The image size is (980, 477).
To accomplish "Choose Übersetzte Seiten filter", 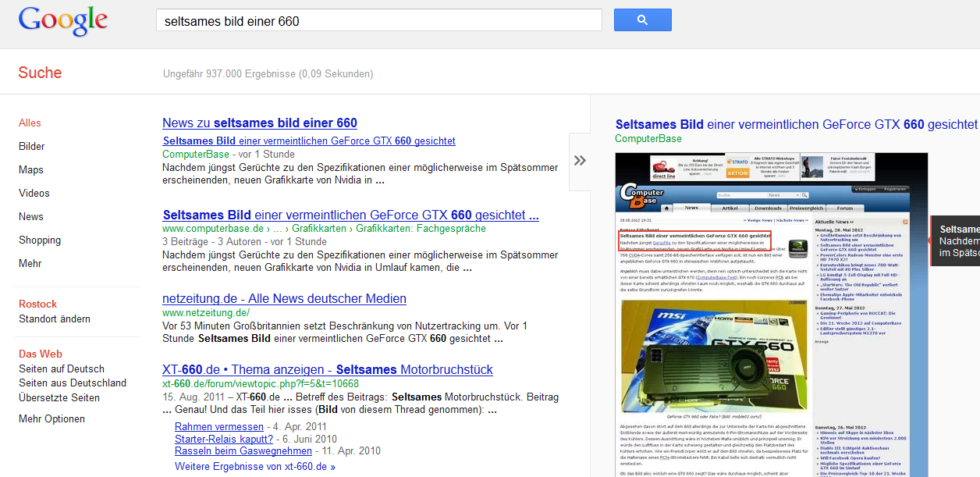I will [59, 397].
